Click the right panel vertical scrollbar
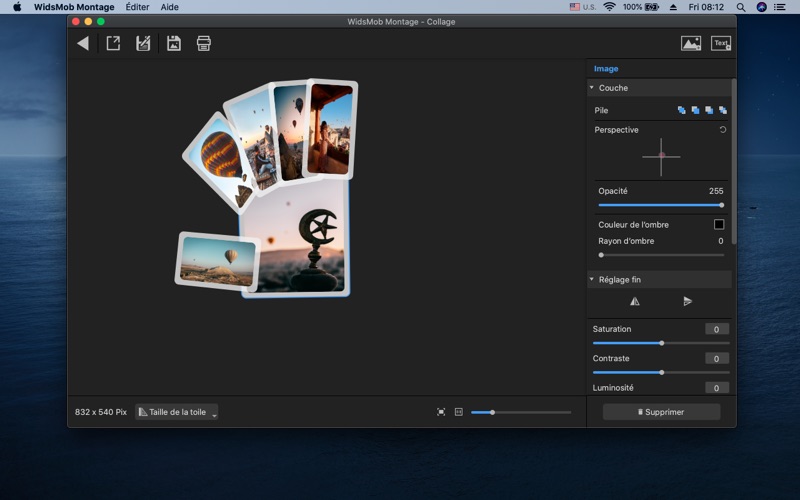The width and height of the screenshot is (800, 500). [734, 161]
